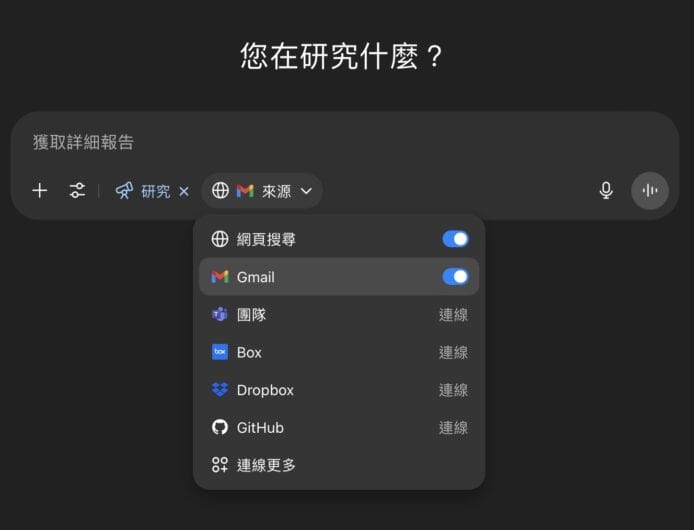Click the plus attach icon
Image resolution: width=694 pixels, height=530 pixels.
(40, 190)
